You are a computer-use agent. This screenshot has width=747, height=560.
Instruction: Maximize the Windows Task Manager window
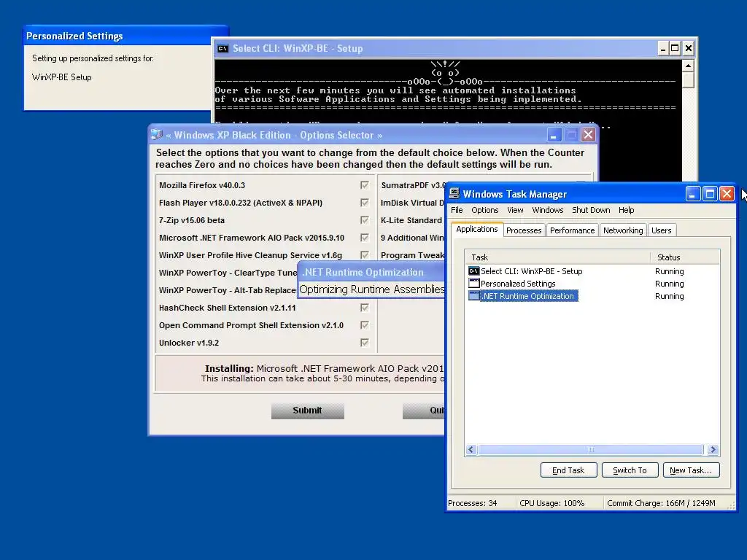click(710, 193)
